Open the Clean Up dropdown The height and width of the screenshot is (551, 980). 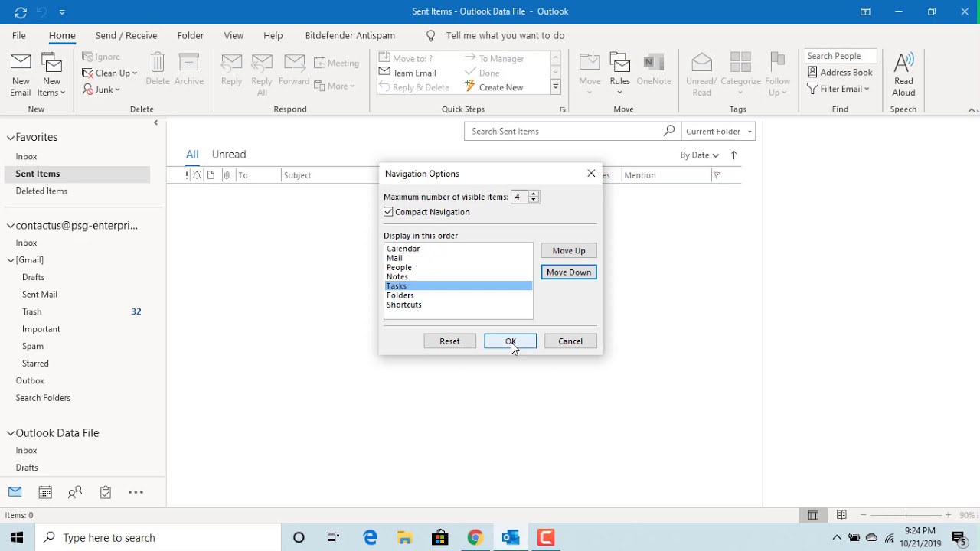[109, 73]
